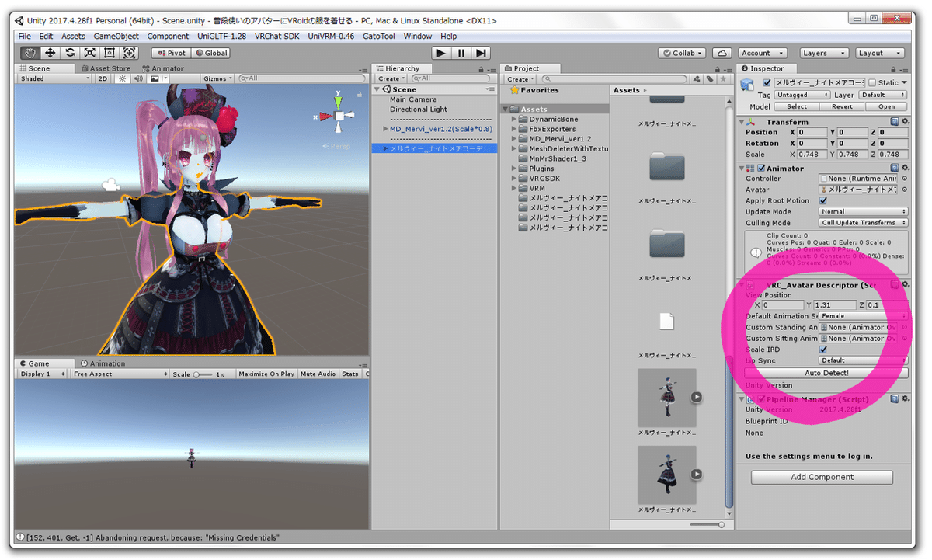Enable the Static checkbox
This screenshot has height=560, width=932.
(x=872, y=82)
